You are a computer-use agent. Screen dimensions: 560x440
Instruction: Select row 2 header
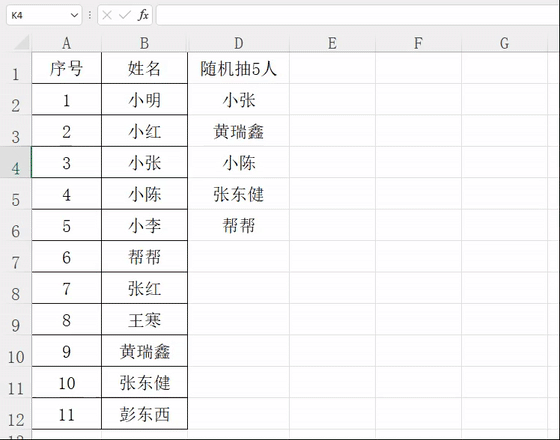click(16, 99)
